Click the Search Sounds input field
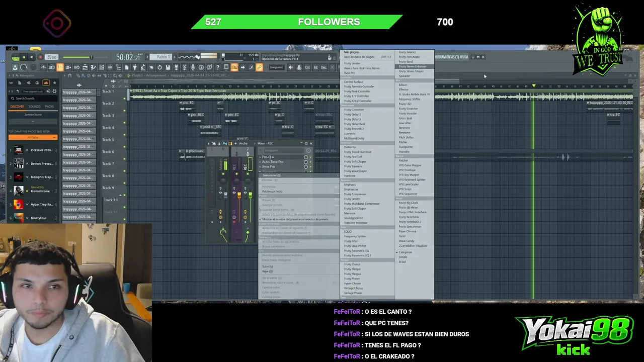 pyautogui.click(x=34, y=99)
